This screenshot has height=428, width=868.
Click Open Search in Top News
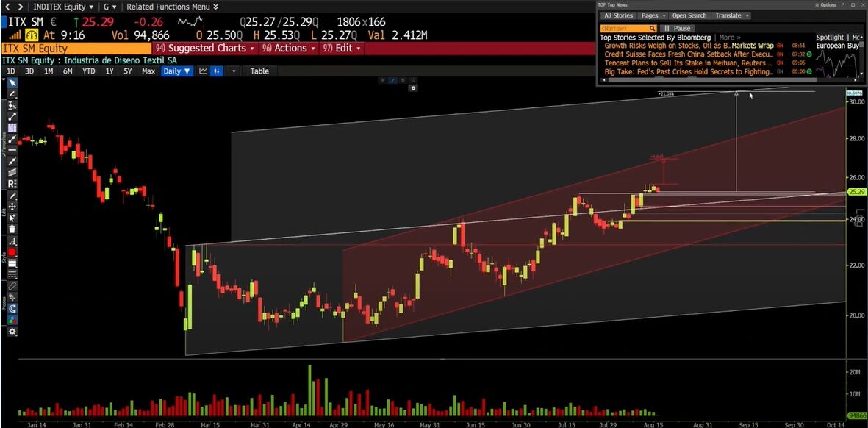pos(689,15)
